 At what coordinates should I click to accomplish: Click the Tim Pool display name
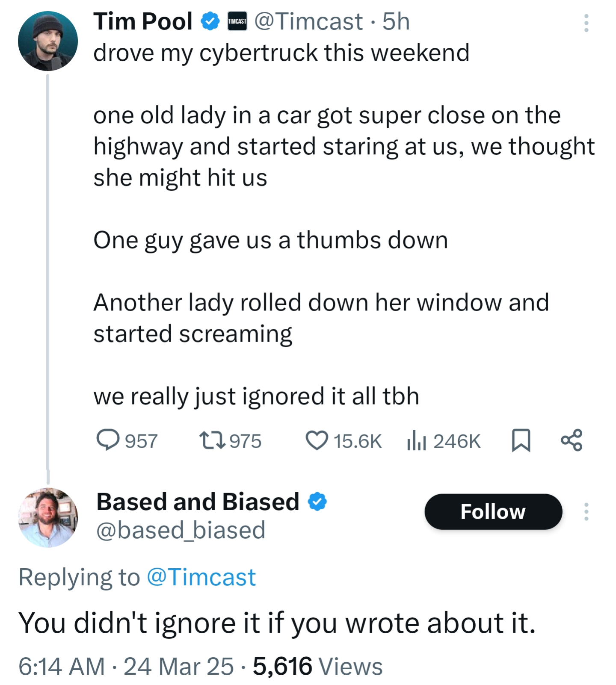pyautogui.click(x=143, y=21)
